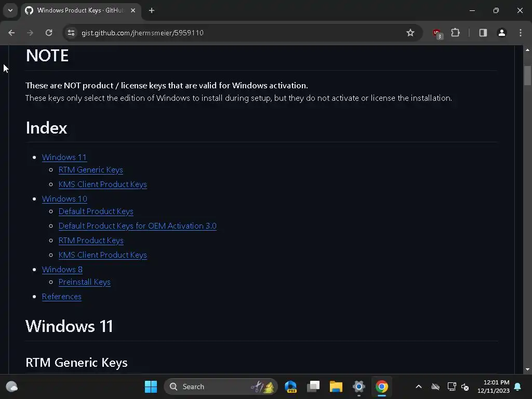The width and height of the screenshot is (532, 399).
Task: Jump to RTM Product Keys link
Action: (91, 241)
